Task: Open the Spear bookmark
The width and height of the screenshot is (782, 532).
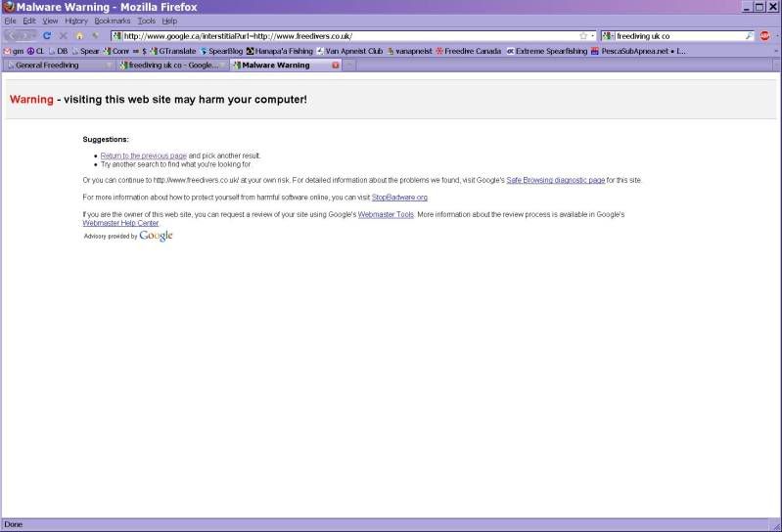Action: [85, 51]
